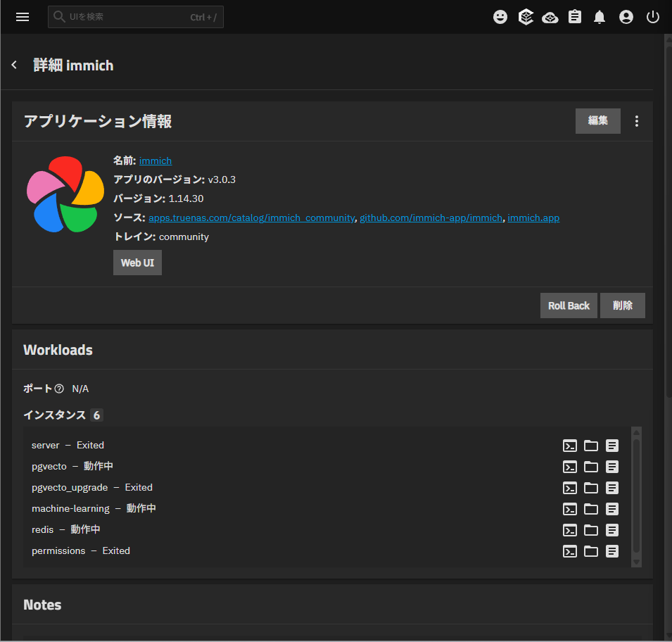
Task: Open the immich Web UI button
Action: click(x=137, y=263)
